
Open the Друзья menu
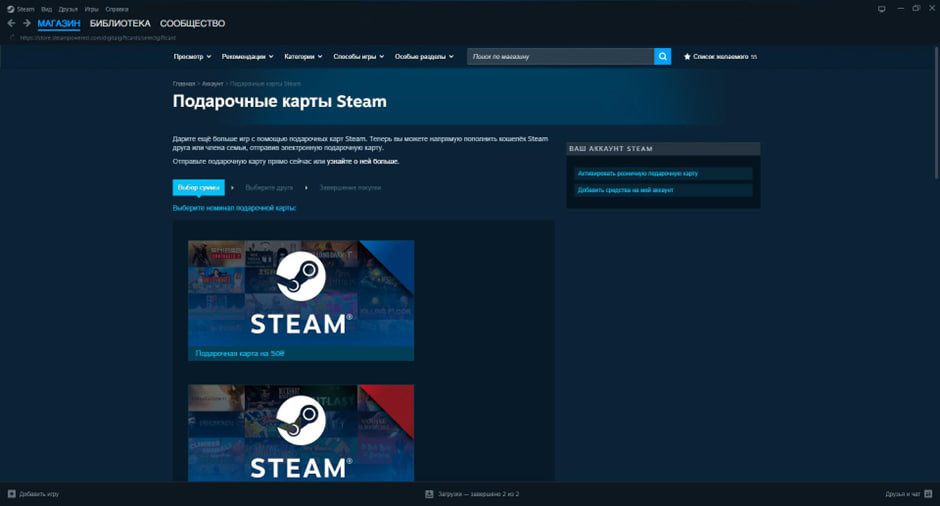68,9
